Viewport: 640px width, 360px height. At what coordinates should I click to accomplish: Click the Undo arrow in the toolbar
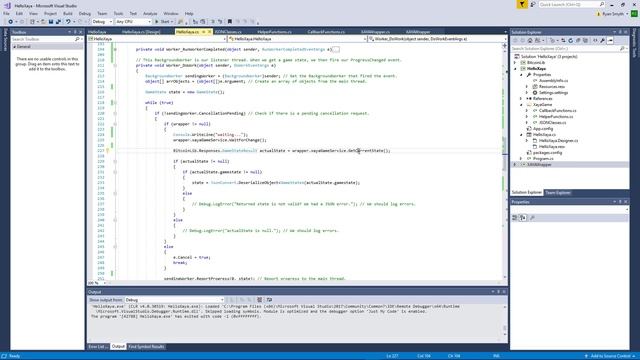point(68,22)
